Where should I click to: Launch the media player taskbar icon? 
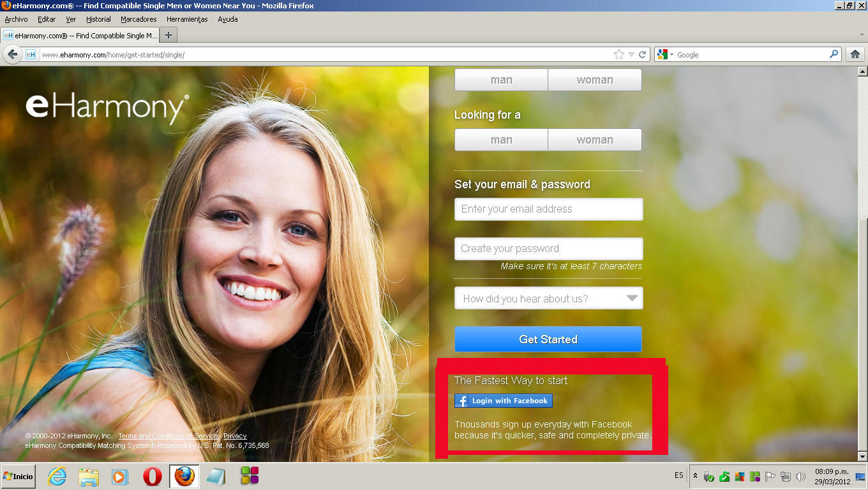119,477
